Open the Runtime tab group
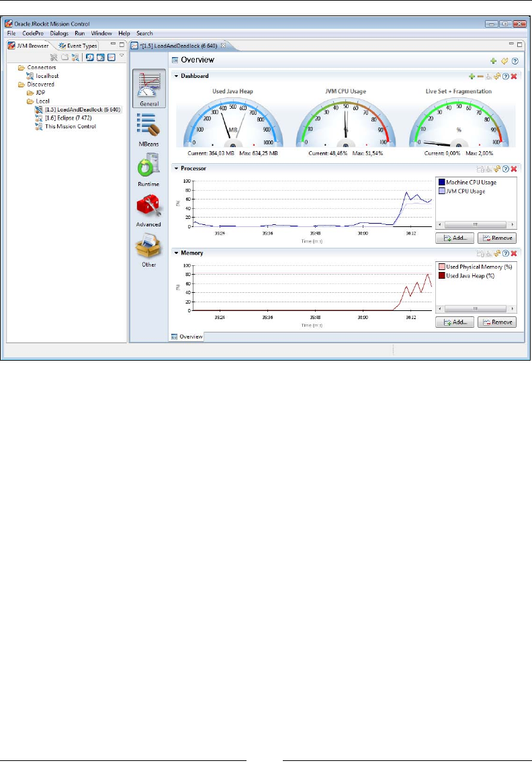 click(148, 170)
